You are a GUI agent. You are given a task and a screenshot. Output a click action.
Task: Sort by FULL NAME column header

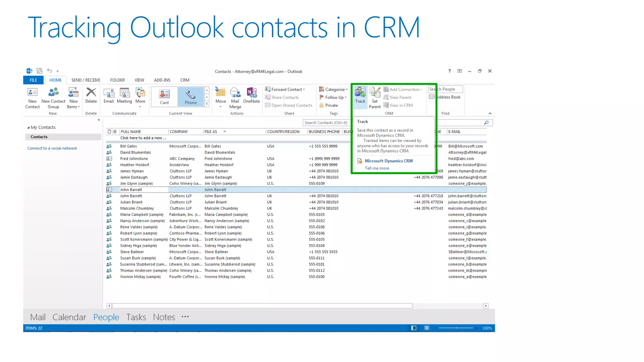(144, 132)
